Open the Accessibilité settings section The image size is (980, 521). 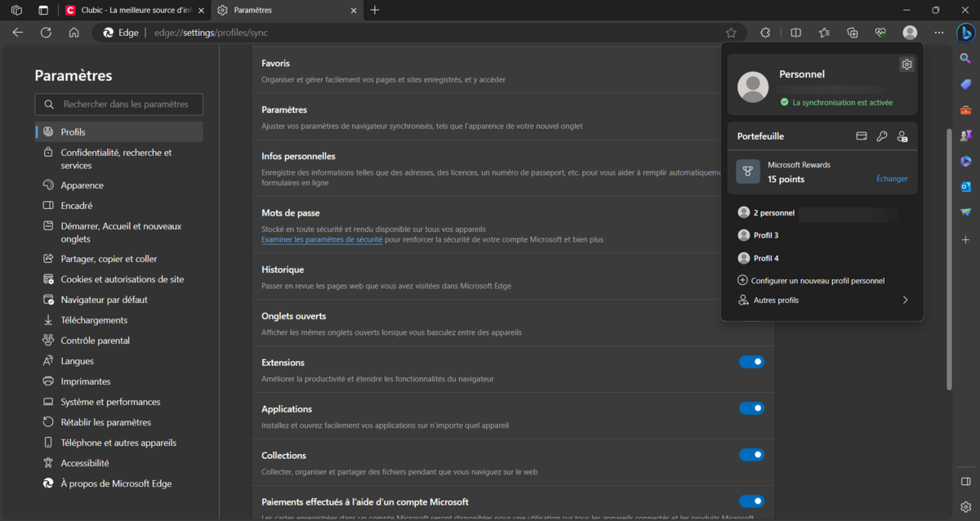119,463
